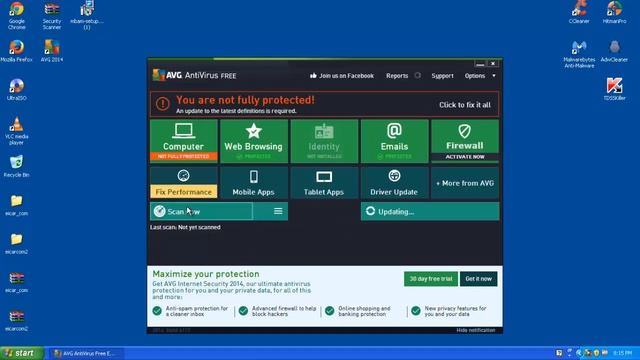Image resolution: width=640 pixels, height=360 pixels.
Task: Click the AVG AntiVirus Free taskbar button
Action: (86, 353)
